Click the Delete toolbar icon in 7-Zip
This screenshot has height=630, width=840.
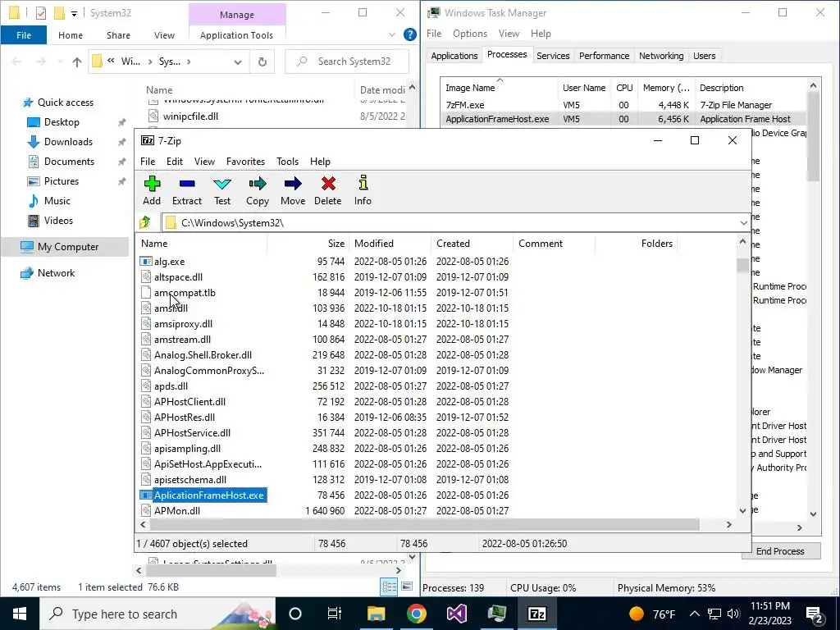[328, 184]
